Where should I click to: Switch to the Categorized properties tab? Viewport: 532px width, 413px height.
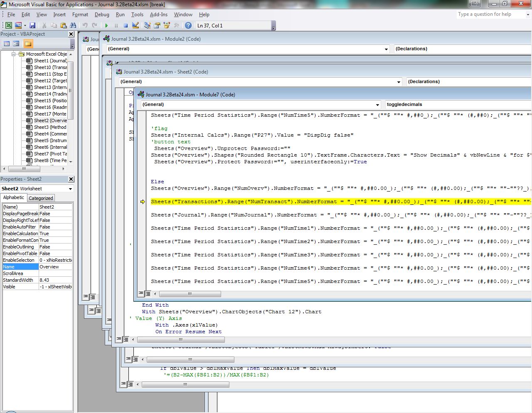pyautogui.click(x=41, y=198)
